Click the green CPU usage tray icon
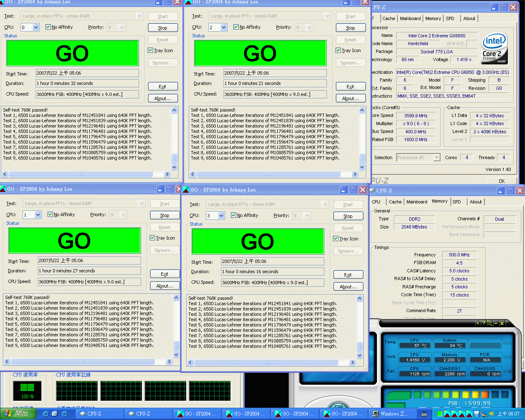This screenshot has height=420, width=525. click(439, 414)
